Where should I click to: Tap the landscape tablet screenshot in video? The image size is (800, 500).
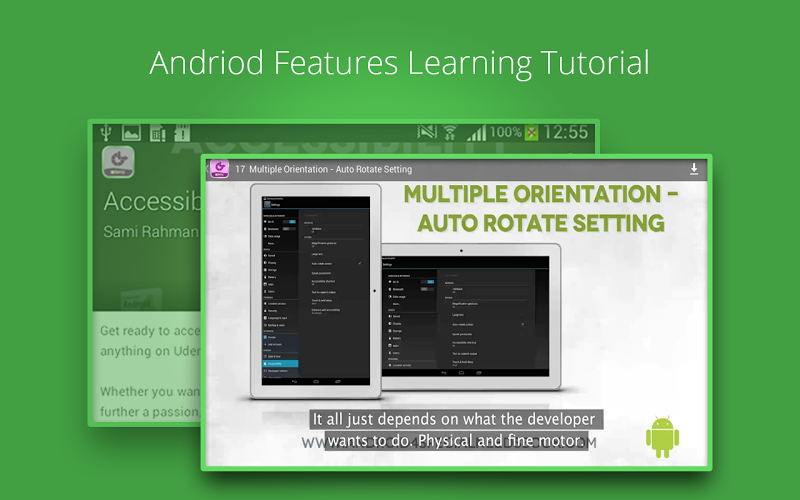[470, 316]
